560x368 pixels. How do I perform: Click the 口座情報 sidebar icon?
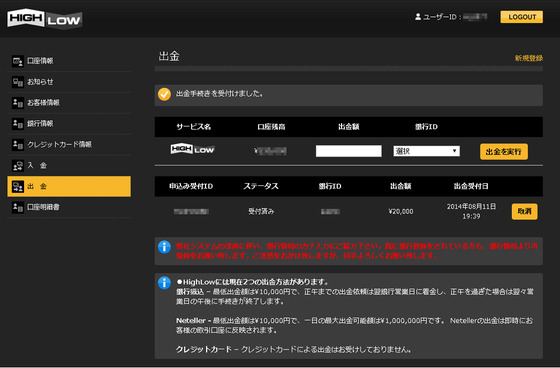pyautogui.click(x=18, y=61)
